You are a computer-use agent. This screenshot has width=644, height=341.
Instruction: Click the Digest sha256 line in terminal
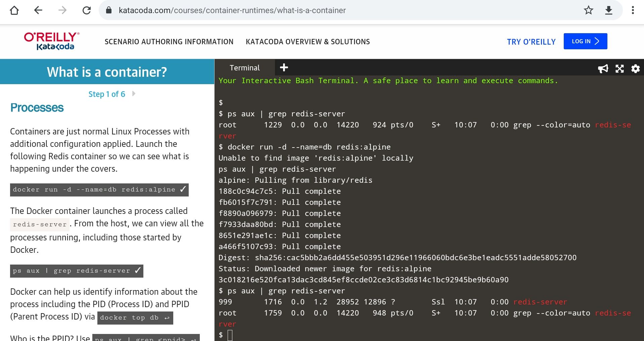[398, 258]
